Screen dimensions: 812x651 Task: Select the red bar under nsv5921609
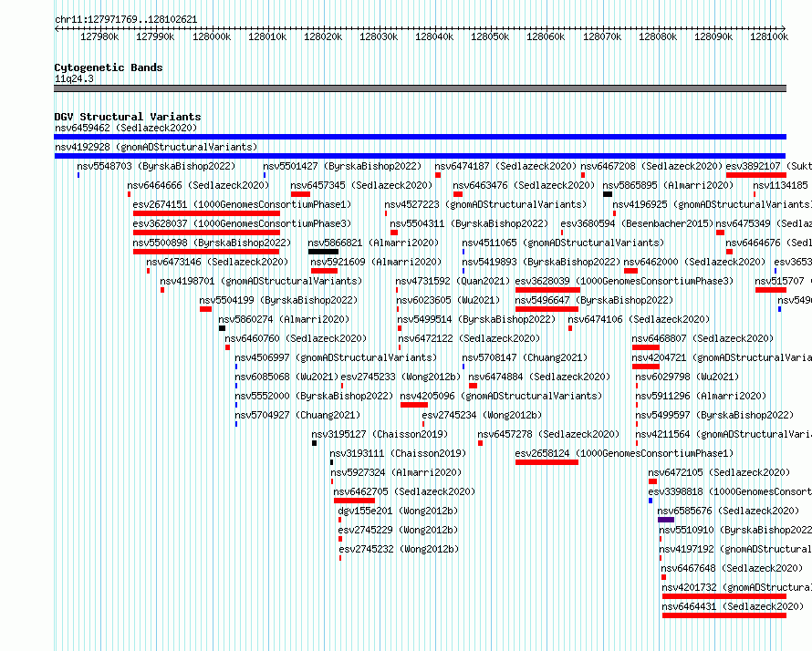324,271
